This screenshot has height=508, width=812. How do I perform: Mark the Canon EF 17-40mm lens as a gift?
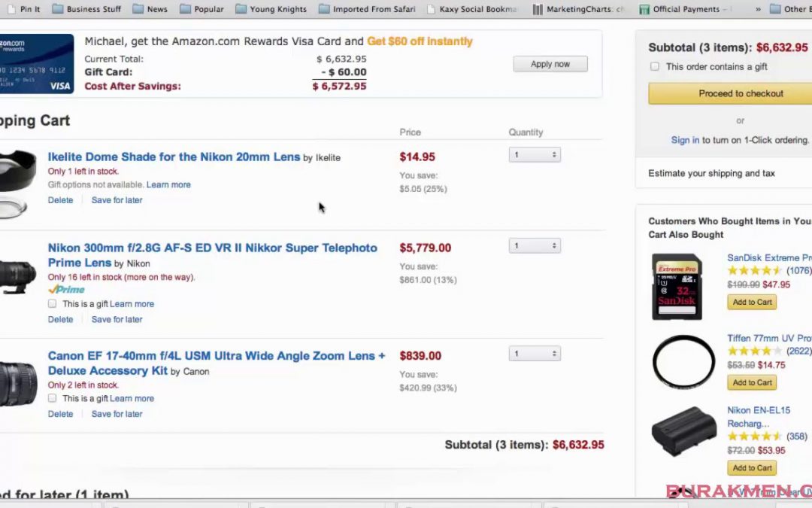point(53,398)
